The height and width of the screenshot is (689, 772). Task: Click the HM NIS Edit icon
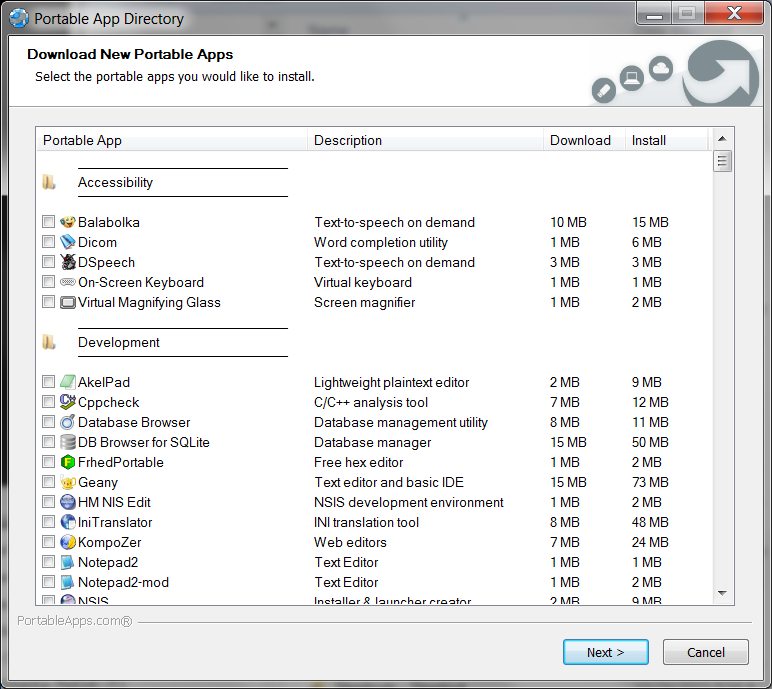[67, 502]
